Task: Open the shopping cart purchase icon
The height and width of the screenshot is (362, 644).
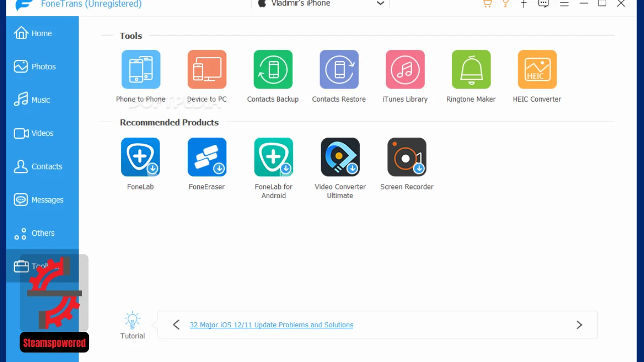Action: coord(487,3)
